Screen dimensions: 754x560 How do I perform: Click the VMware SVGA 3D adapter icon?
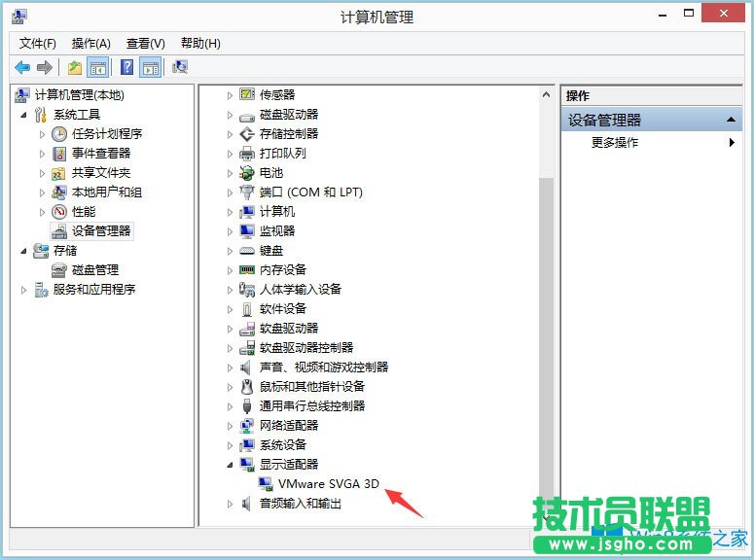coord(266,484)
